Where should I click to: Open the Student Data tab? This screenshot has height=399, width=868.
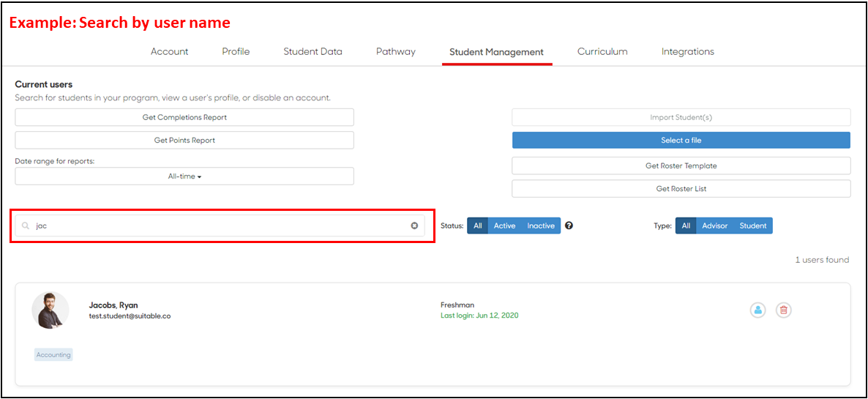[313, 51]
